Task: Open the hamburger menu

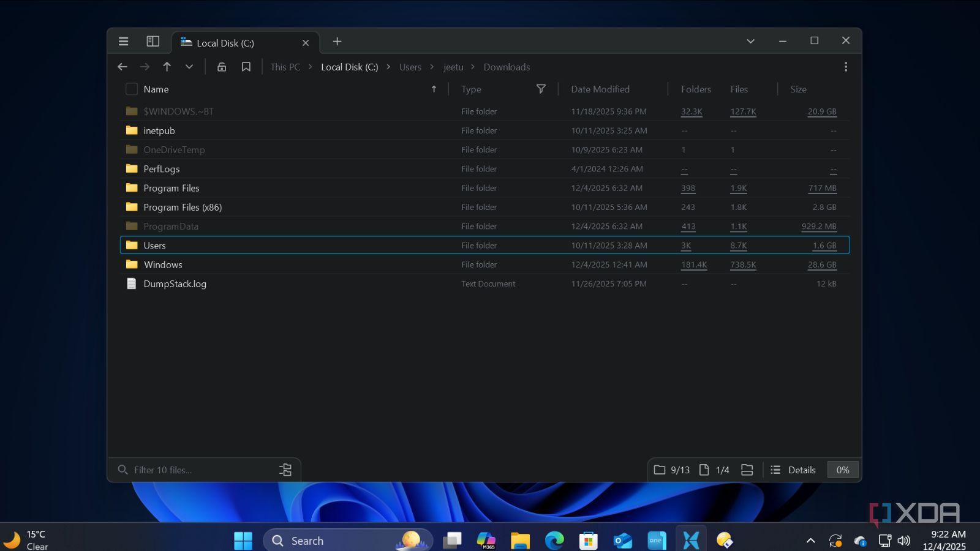Action: coord(123,42)
